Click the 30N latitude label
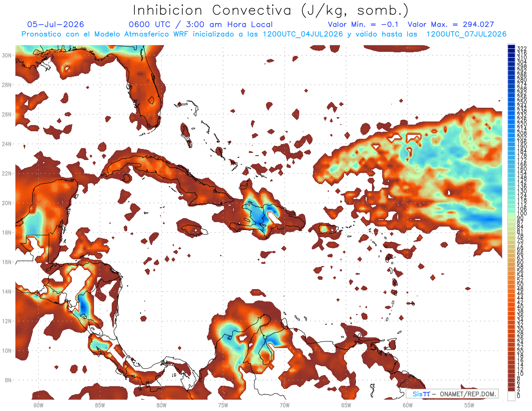 click(x=6, y=55)
